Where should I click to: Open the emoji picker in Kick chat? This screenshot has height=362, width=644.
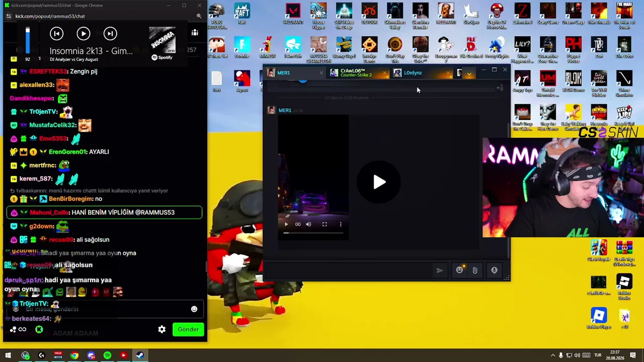[194, 309]
